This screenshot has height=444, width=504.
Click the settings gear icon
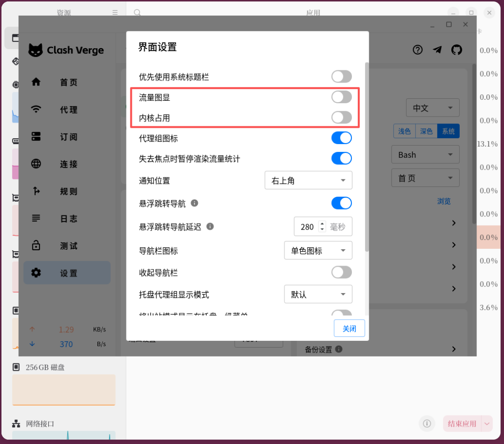click(36, 273)
